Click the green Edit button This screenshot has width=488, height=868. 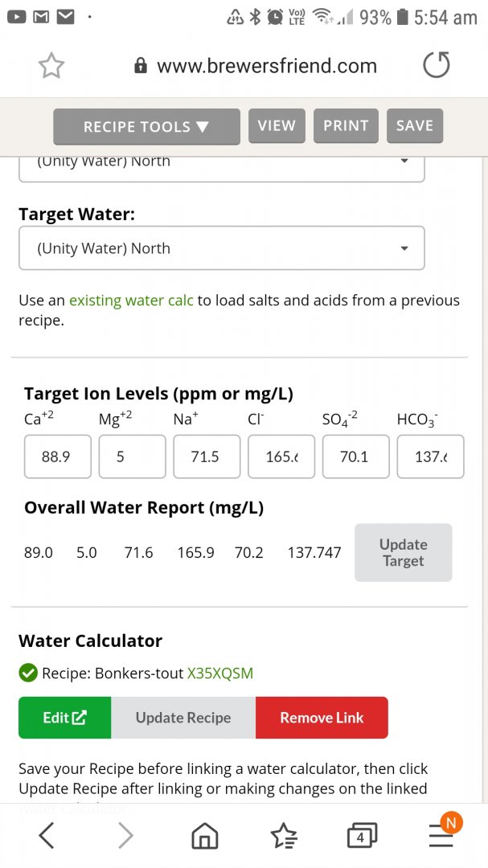(x=64, y=718)
